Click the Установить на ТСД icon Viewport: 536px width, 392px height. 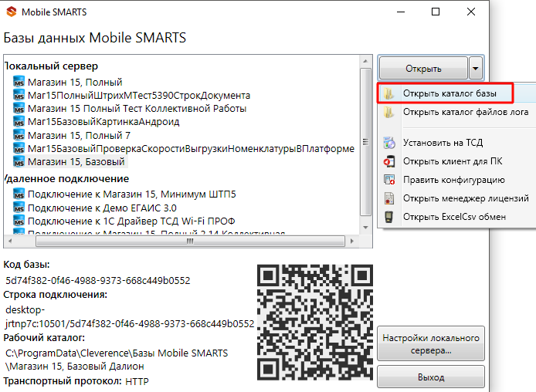[x=389, y=143]
